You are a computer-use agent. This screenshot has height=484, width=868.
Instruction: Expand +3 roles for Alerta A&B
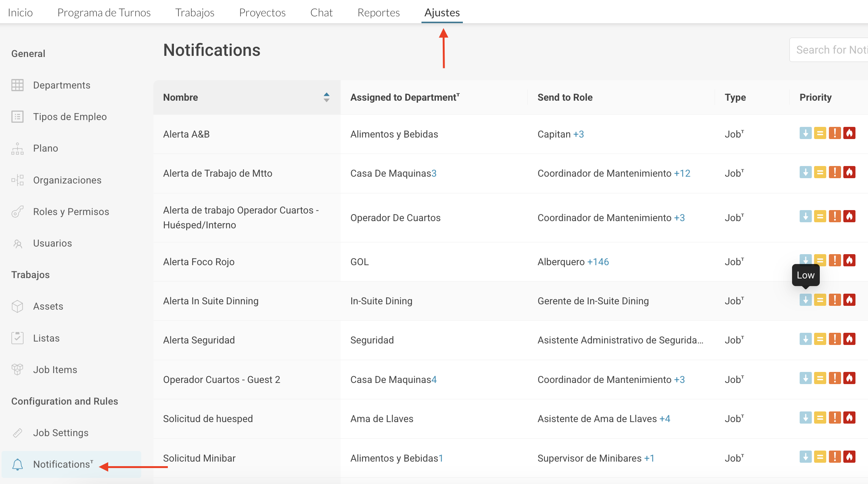579,134
